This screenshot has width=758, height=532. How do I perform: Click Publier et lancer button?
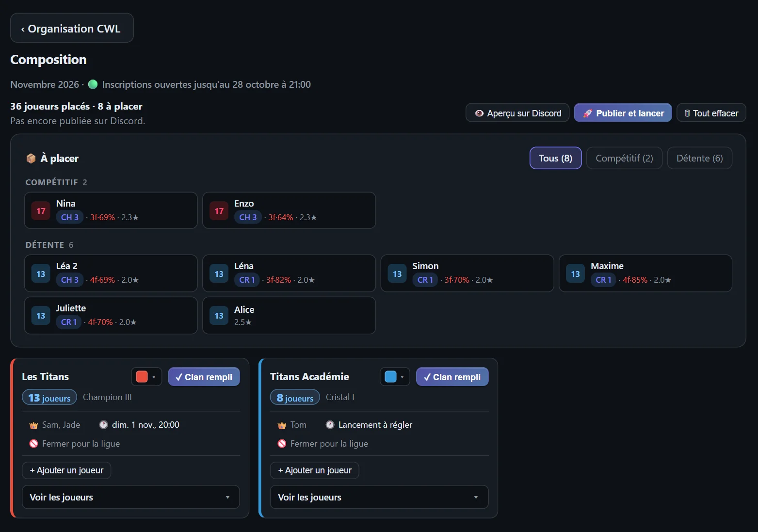[623, 113]
